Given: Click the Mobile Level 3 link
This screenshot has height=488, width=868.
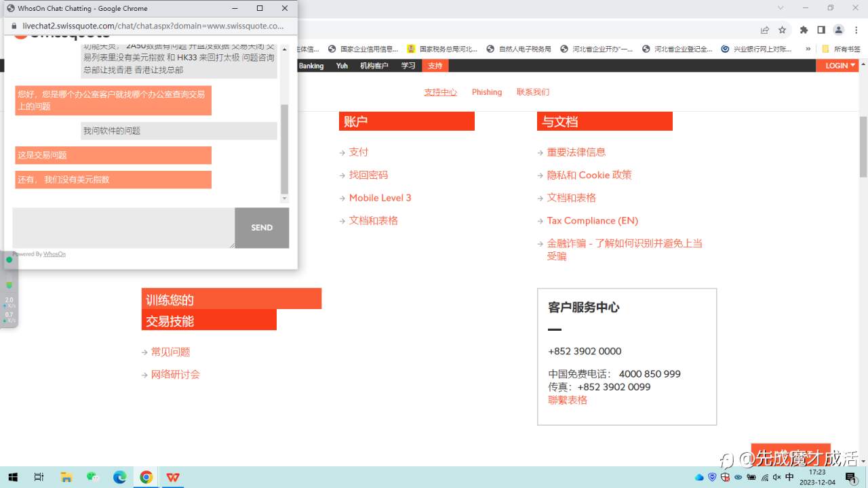Looking at the screenshot, I should pyautogui.click(x=380, y=198).
